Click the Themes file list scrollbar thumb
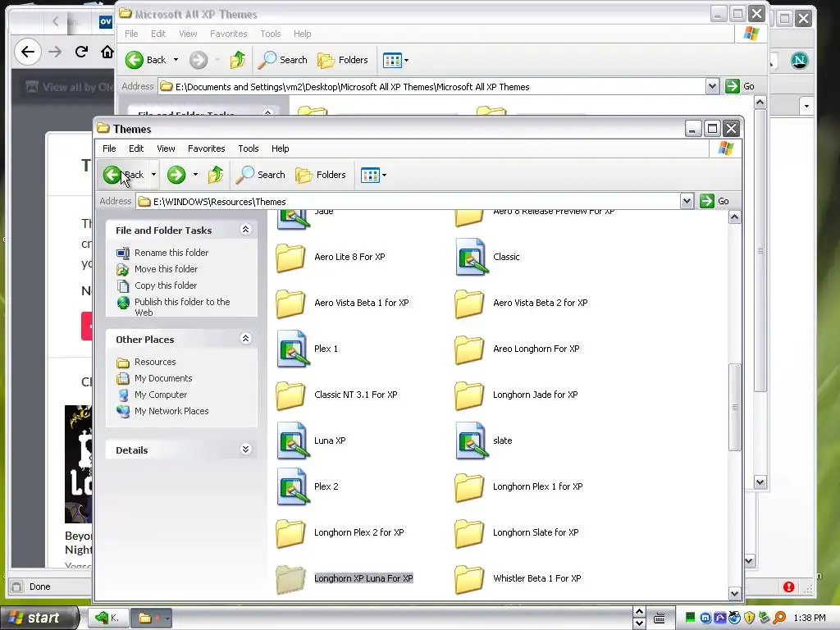 [x=734, y=407]
